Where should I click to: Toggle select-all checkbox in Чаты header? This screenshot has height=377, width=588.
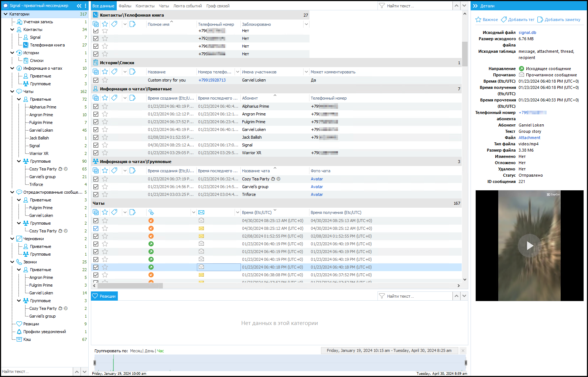pos(96,212)
